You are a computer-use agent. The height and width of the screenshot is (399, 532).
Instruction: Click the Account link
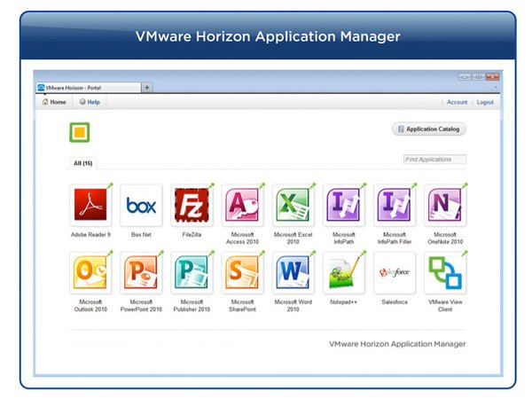[457, 102]
